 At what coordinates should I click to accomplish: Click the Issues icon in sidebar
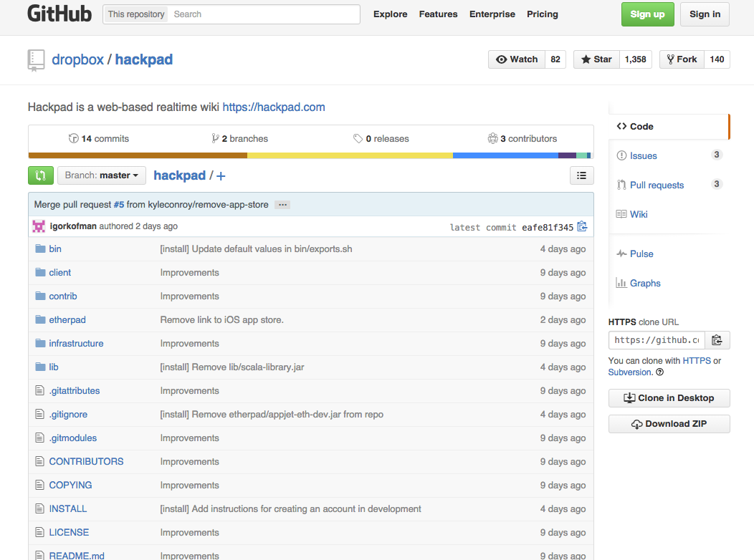coord(621,155)
